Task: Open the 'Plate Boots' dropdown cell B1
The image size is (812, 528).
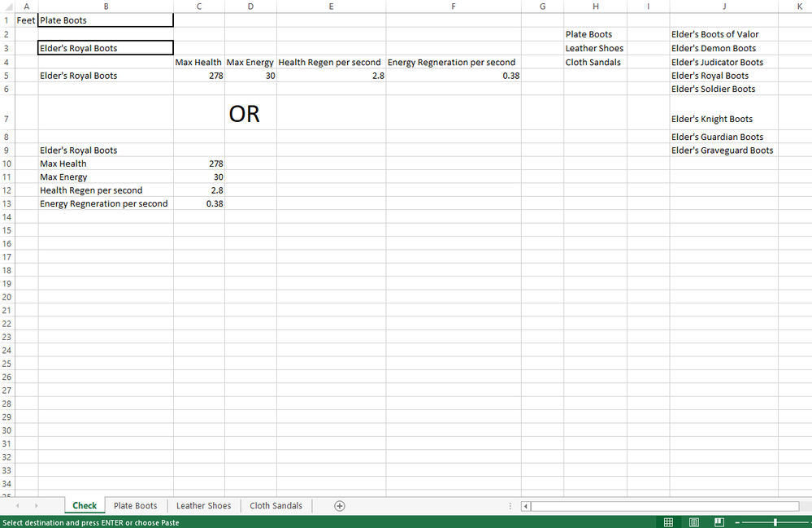Action: (x=106, y=20)
